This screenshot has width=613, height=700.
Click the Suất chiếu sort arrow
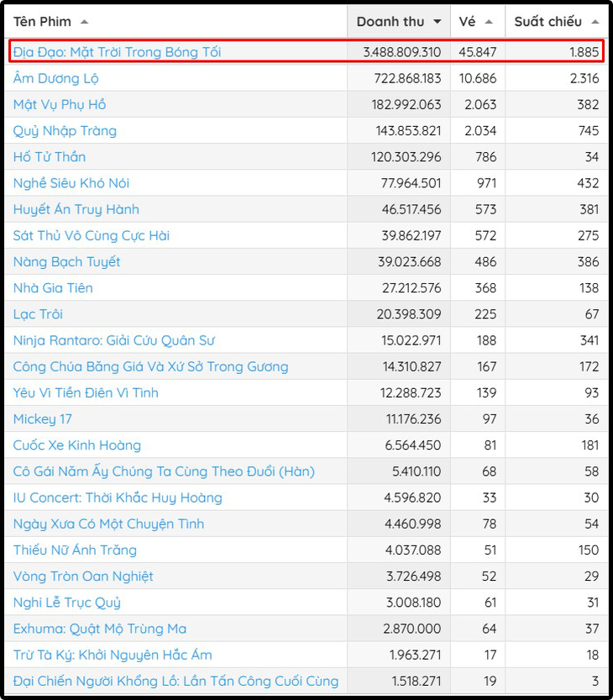(x=595, y=22)
